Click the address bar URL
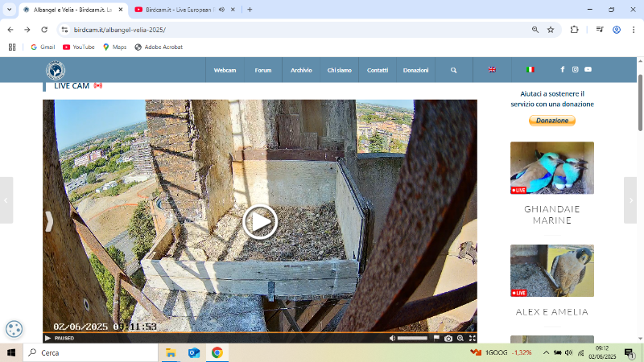The width and height of the screenshot is (644, 362). [x=120, y=30]
